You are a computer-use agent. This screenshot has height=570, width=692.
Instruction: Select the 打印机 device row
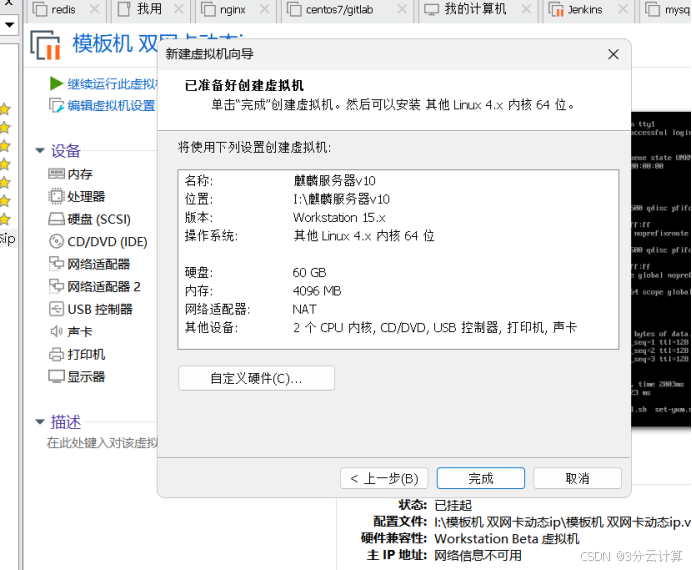click(77, 354)
